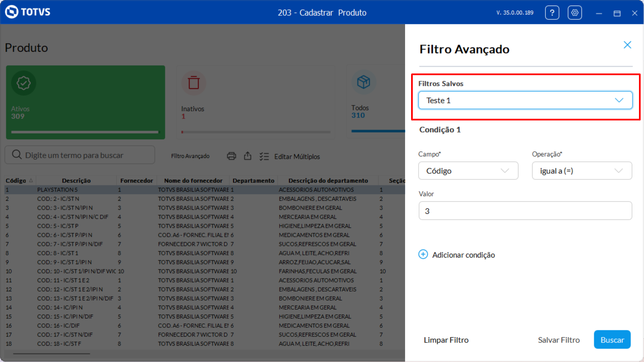Select the Inativos card
Image resolution: width=644 pixels, height=362 pixels.
(x=256, y=102)
